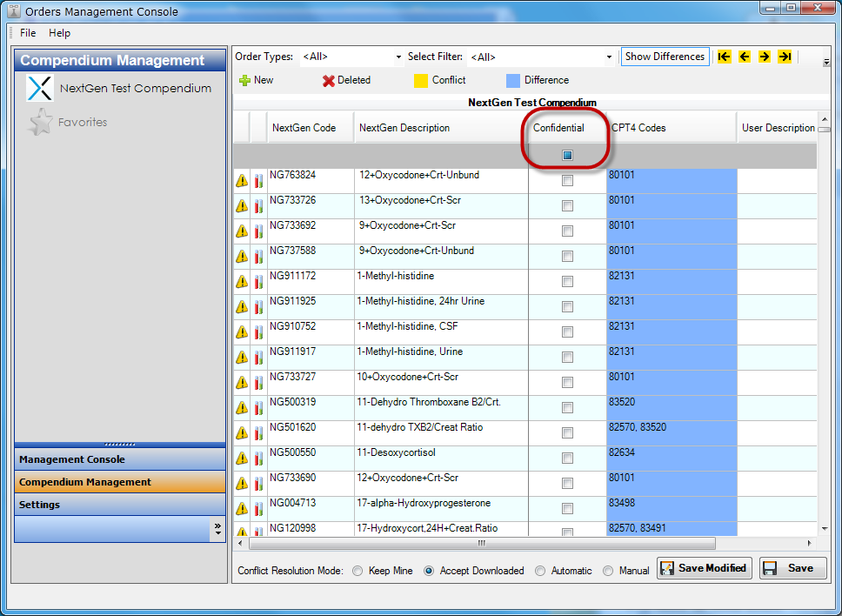Click vertical scrollbar down arrow of grid
842x616 pixels.
825,529
